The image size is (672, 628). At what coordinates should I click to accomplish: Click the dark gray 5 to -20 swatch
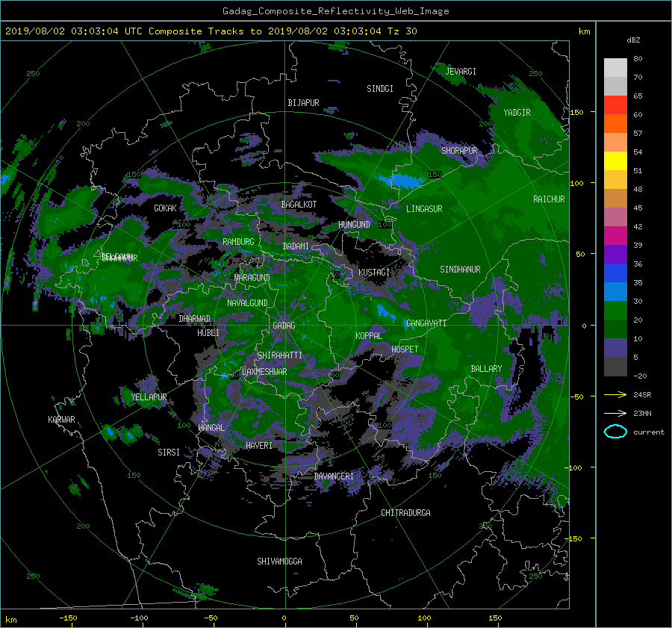coord(615,367)
